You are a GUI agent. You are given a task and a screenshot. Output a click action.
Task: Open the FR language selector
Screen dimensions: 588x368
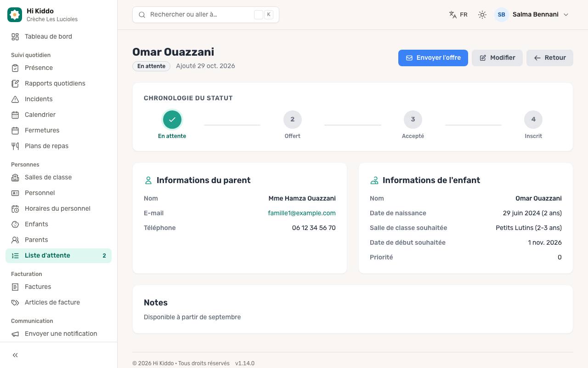458,15
